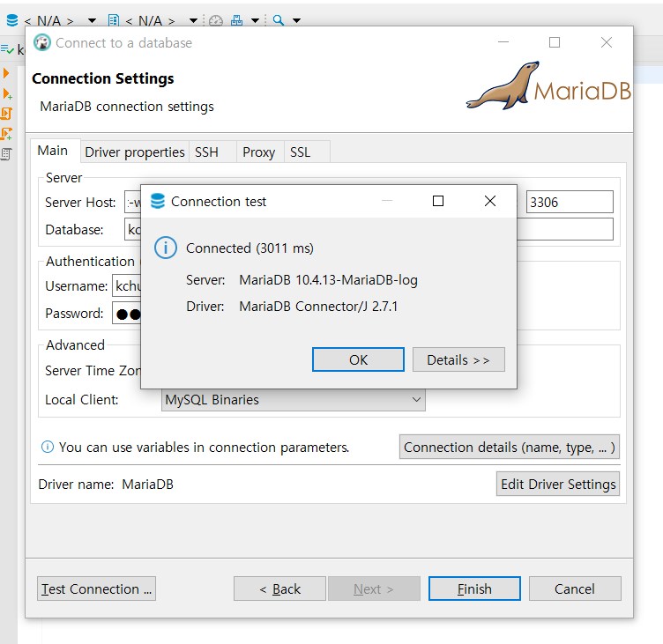Click the 'Driver name: MariaDB' label
The height and width of the screenshot is (644, 663).
(x=106, y=484)
